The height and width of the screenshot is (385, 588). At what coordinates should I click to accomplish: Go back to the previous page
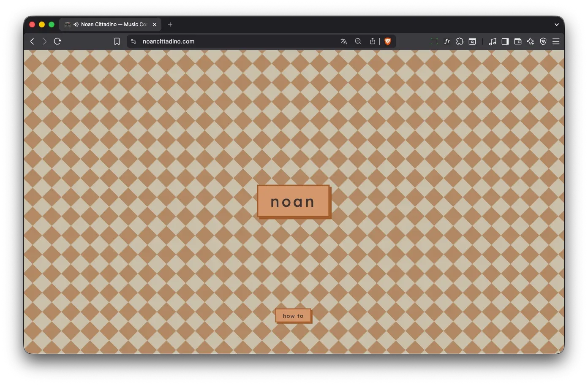(32, 41)
